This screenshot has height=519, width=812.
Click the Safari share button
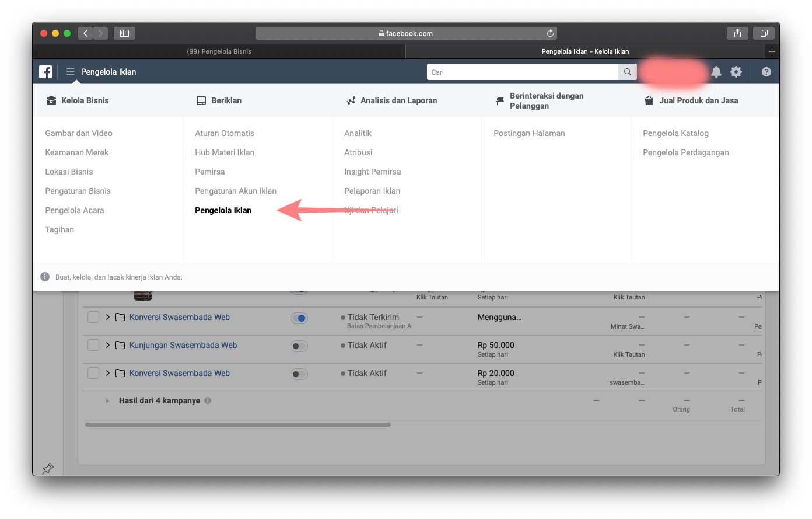tap(737, 33)
